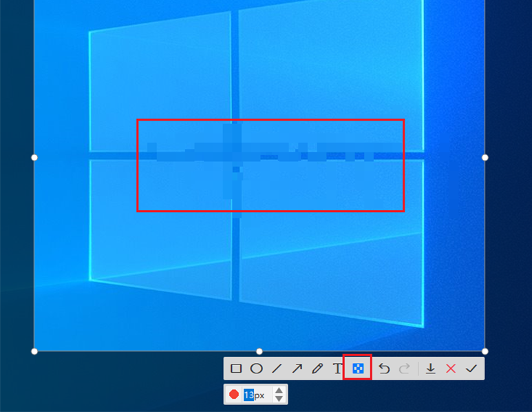This screenshot has width=532, height=412.
Task: Select the ellipse drawing tool
Action: click(257, 369)
